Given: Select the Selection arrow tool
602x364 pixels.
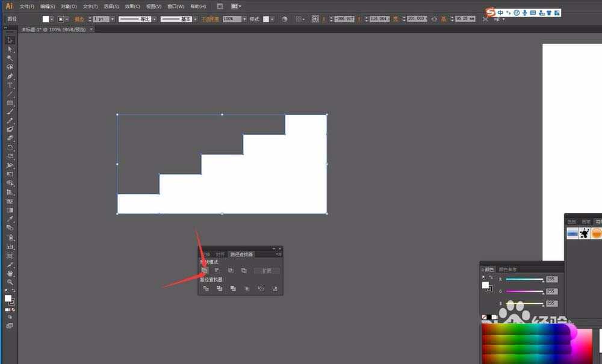Looking at the screenshot, I should tap(10, 40).
